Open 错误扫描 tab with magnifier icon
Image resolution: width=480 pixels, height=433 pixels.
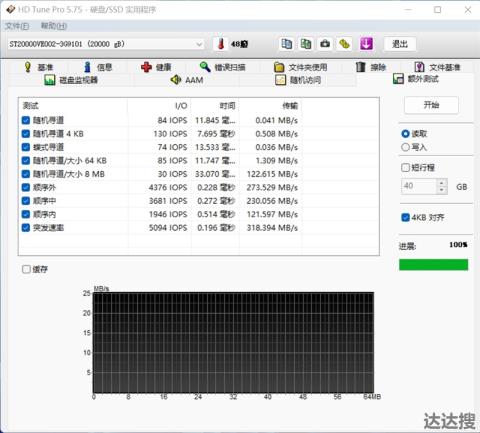pyautogui.click(x=222, y=67)
